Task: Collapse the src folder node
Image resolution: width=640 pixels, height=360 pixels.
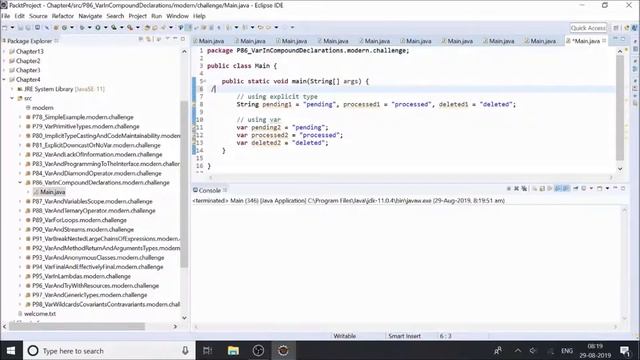Action: pos(12,98)
